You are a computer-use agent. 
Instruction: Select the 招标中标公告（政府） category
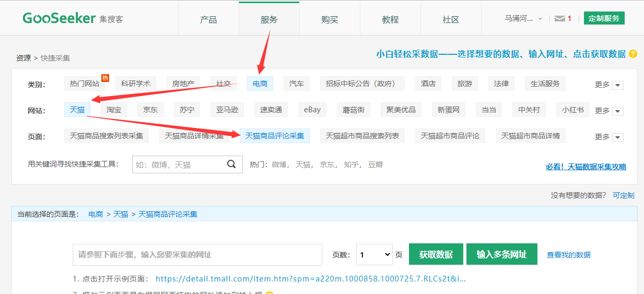[x=362, y=84]
